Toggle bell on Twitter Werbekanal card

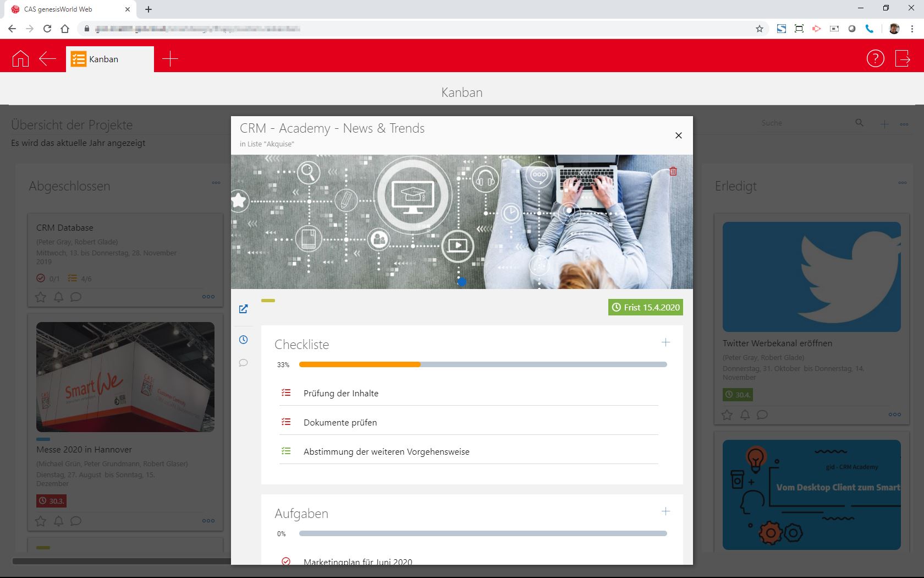pos(745,415)
